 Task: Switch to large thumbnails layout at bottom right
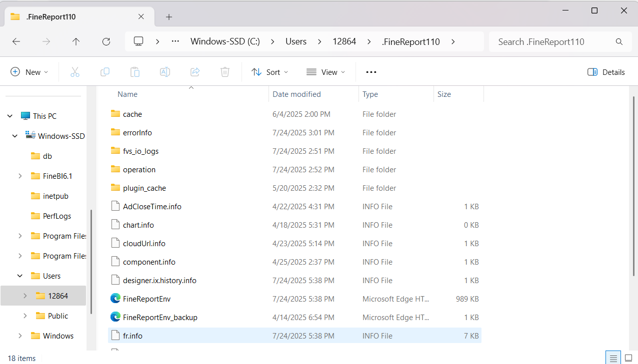tap(628, 358)
